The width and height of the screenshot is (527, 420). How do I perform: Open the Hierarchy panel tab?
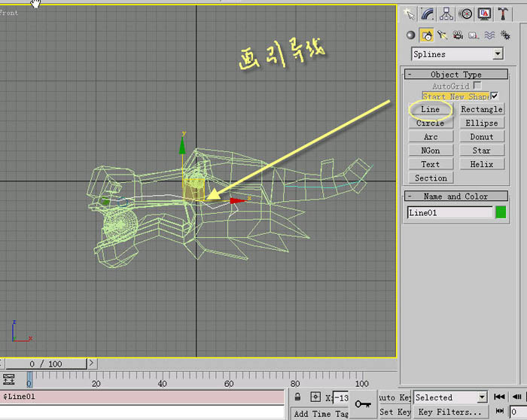coord(446,14)
